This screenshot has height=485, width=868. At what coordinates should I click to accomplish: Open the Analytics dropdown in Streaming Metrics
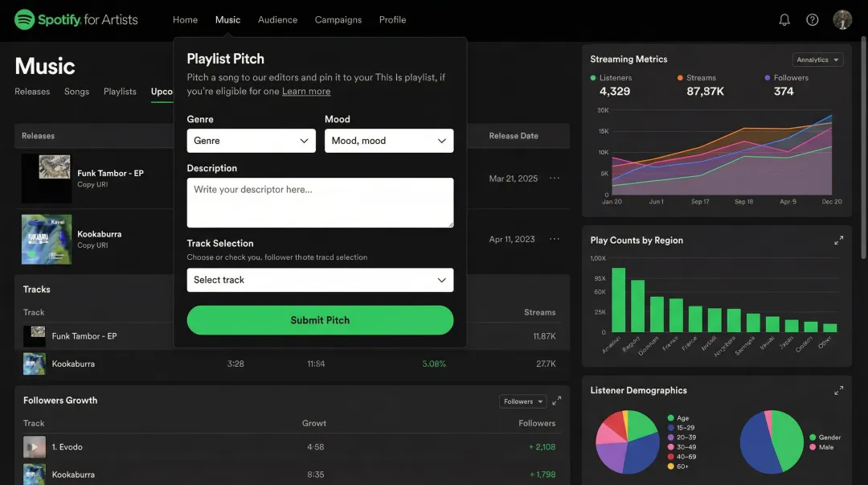817,60
